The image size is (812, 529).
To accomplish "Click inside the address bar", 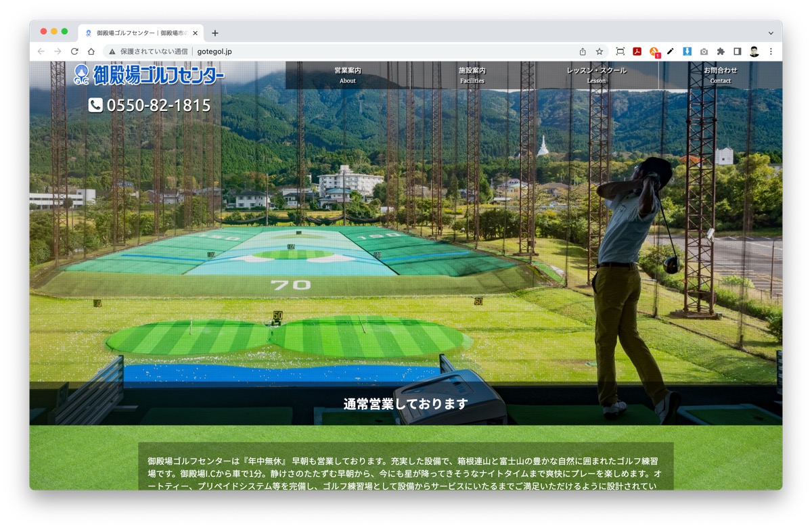I will pyautogui.click(x=271, y=51).
